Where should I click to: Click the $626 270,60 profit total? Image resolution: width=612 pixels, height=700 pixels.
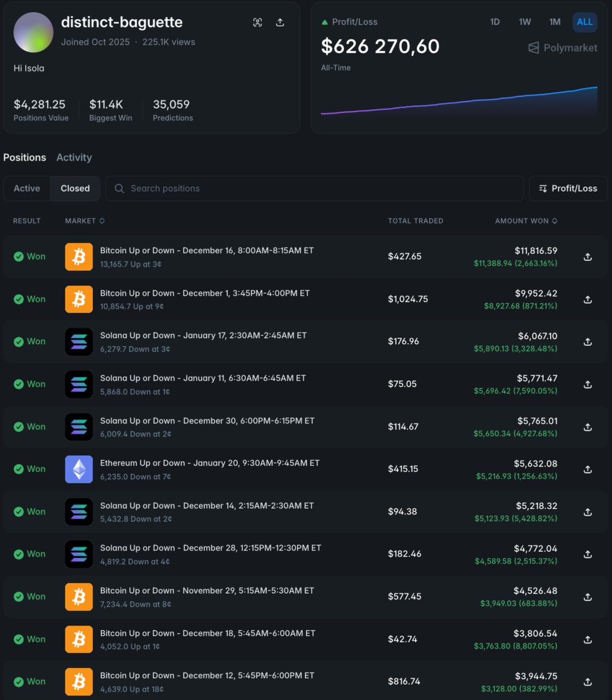pyautogui.click(x=381, y=47)
